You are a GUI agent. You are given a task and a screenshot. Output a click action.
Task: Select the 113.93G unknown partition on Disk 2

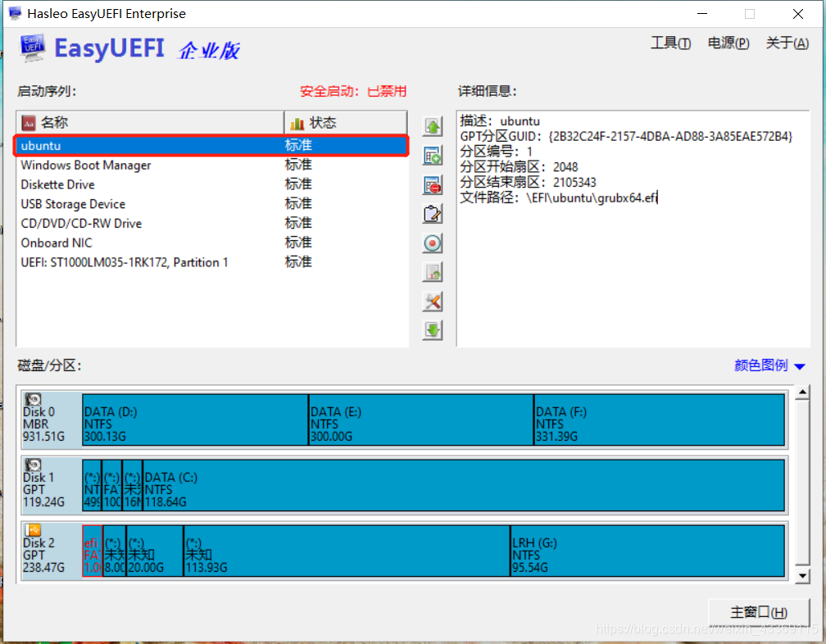coord(347,551)
